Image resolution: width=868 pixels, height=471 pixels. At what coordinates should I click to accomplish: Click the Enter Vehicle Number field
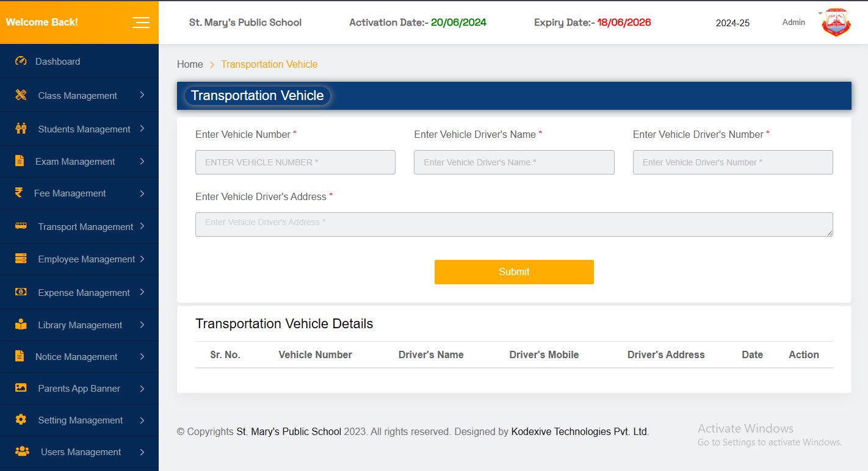(295, 162)
